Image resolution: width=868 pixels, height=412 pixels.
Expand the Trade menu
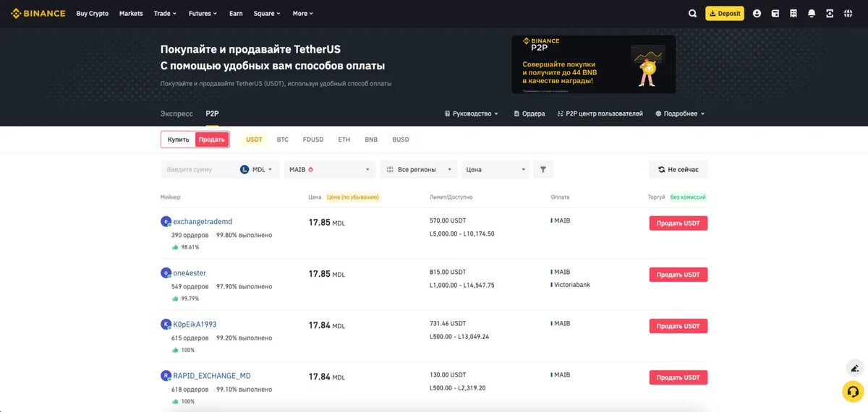(x=165, y=13)
